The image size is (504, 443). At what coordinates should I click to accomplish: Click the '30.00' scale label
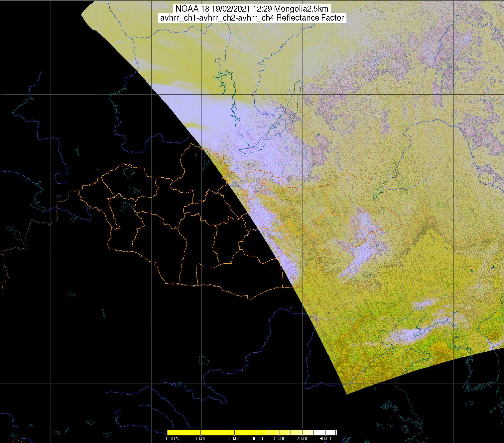257,439
